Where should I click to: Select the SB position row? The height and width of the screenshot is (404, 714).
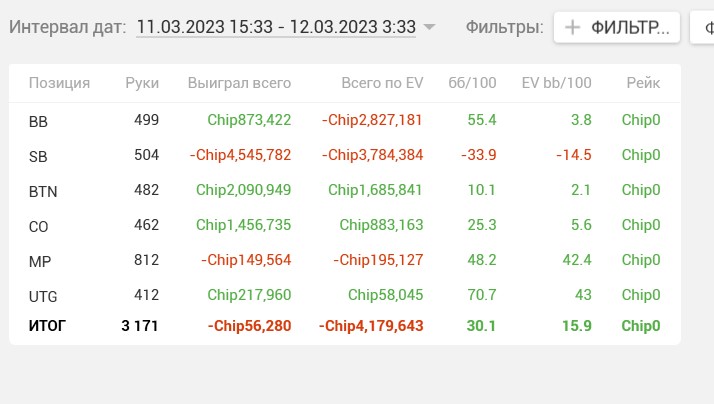tap(345, 155)
